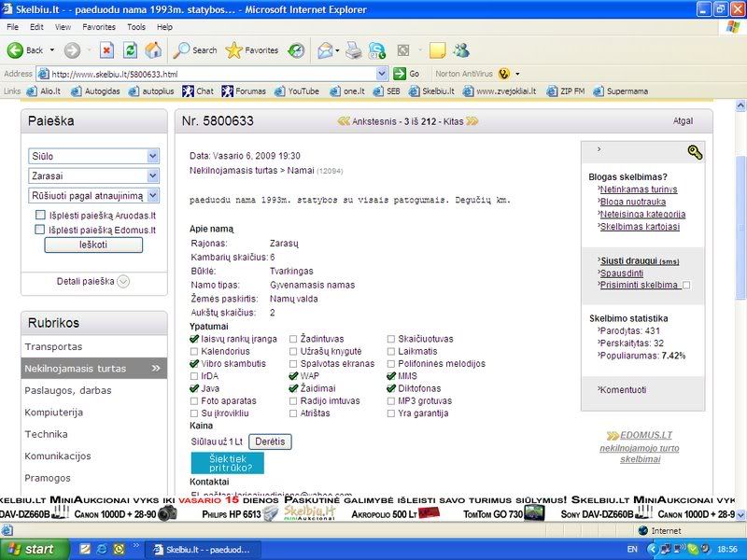Open the Alio.lt links bar shortcut
The image size is (747, 560).
tap(44, 91)
